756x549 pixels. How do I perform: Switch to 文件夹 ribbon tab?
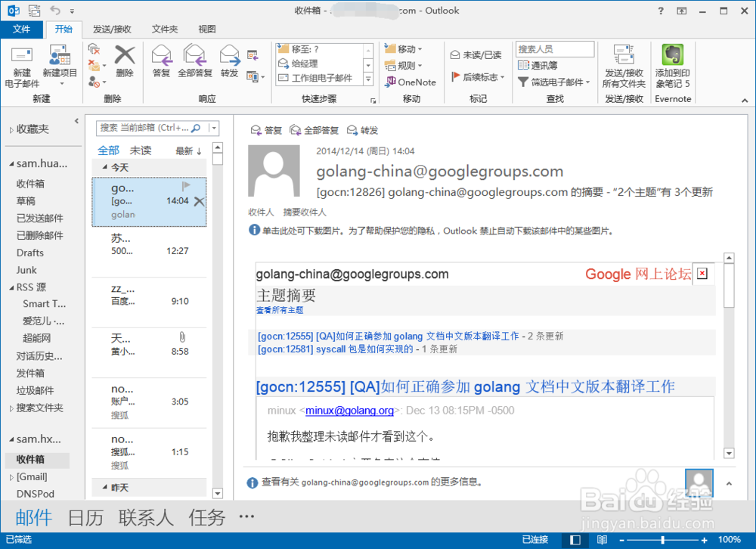164,29
